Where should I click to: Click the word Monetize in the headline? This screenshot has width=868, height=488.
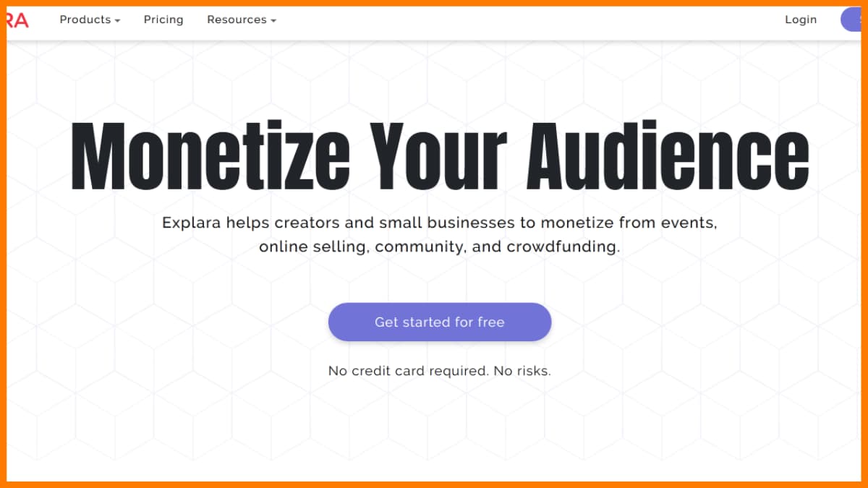(210, 156)
